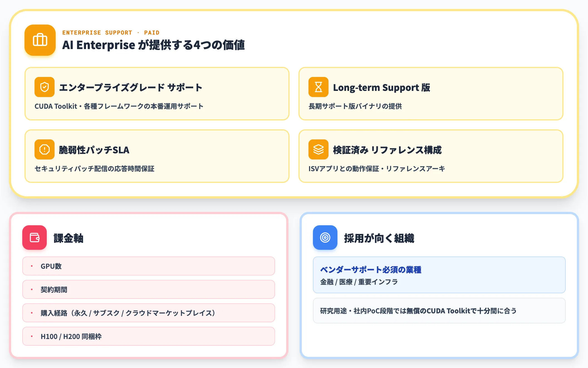
Task: Click the 課金軸 section heading
Action: coord(68,238)
